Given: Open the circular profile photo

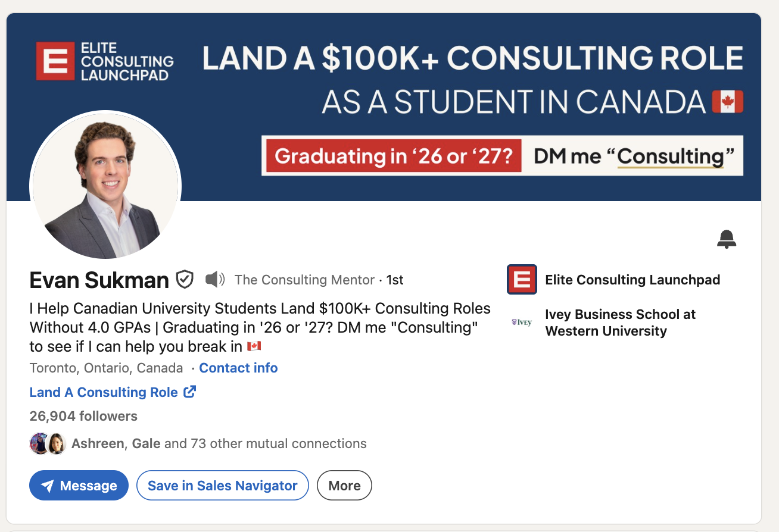Looking at the screenshot, I should [x=105, y=186].
